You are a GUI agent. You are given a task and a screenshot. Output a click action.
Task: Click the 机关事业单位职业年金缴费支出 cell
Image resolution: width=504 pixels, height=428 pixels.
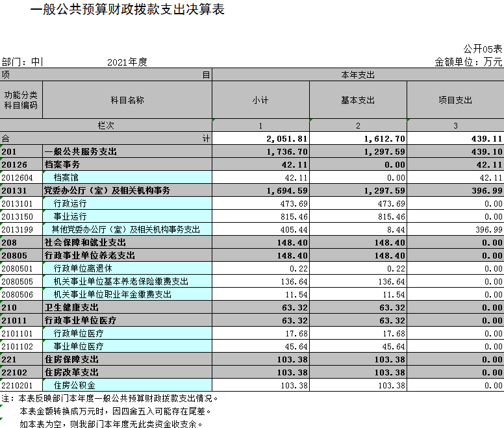pos(127,294)
